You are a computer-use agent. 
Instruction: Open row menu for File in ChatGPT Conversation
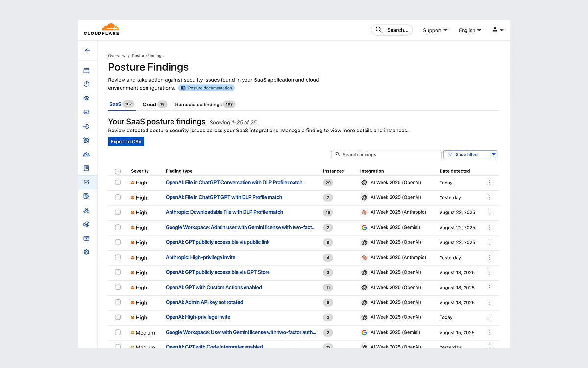click(x=490, y=183)
